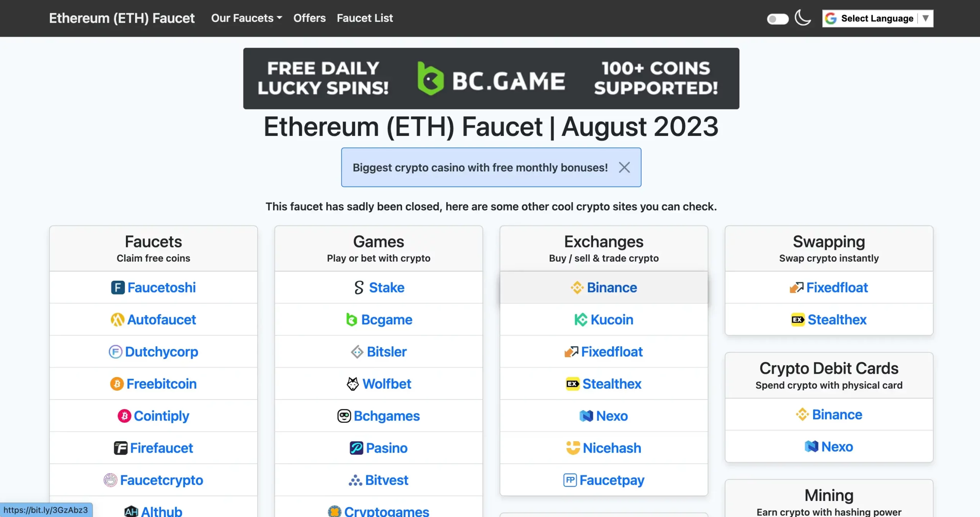Click the Nicehash exchange icon
Image resolution: width=980 pixels, height=517 pixels.
coord(572,448)
